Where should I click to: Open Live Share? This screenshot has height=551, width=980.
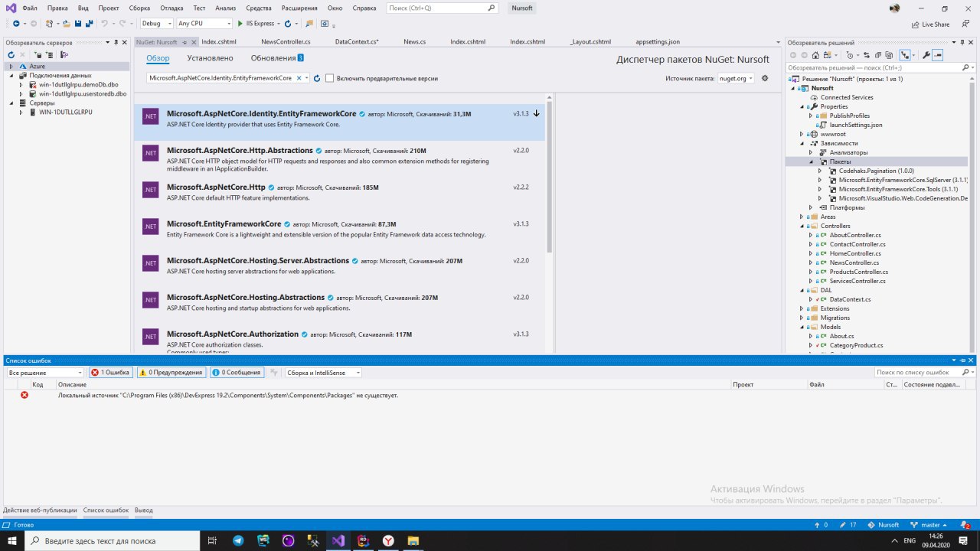tap(930, 24)
